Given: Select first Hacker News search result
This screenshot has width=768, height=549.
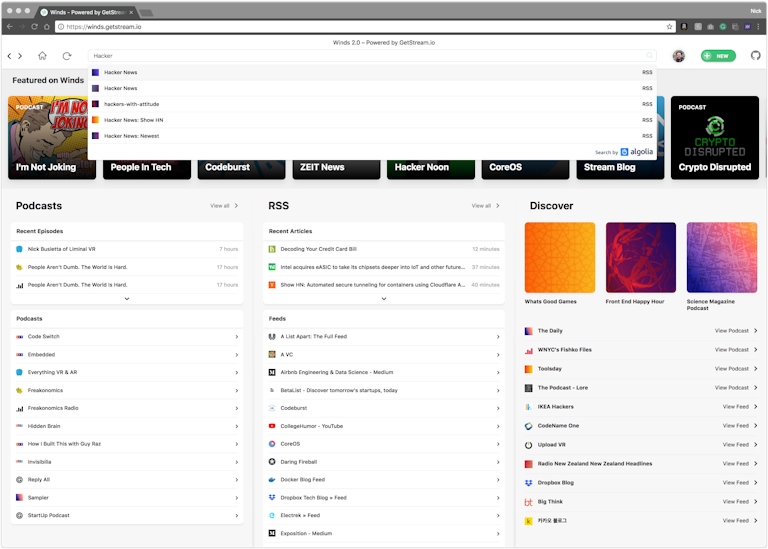Looking at the screenshot, I should 372,72.
